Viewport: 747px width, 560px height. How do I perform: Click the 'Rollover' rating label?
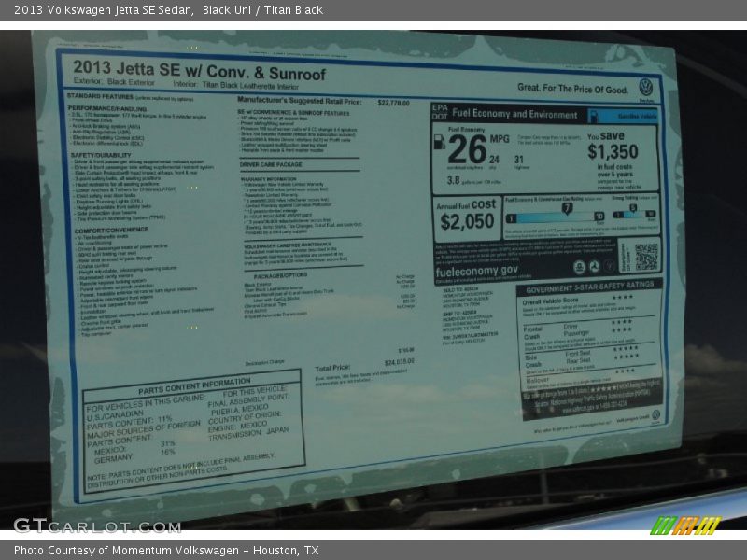point(537,381)
